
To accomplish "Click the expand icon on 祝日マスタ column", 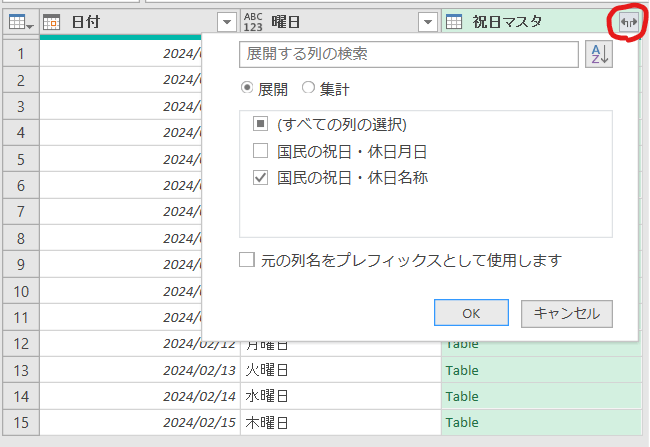I will click(x=628, y=21).
